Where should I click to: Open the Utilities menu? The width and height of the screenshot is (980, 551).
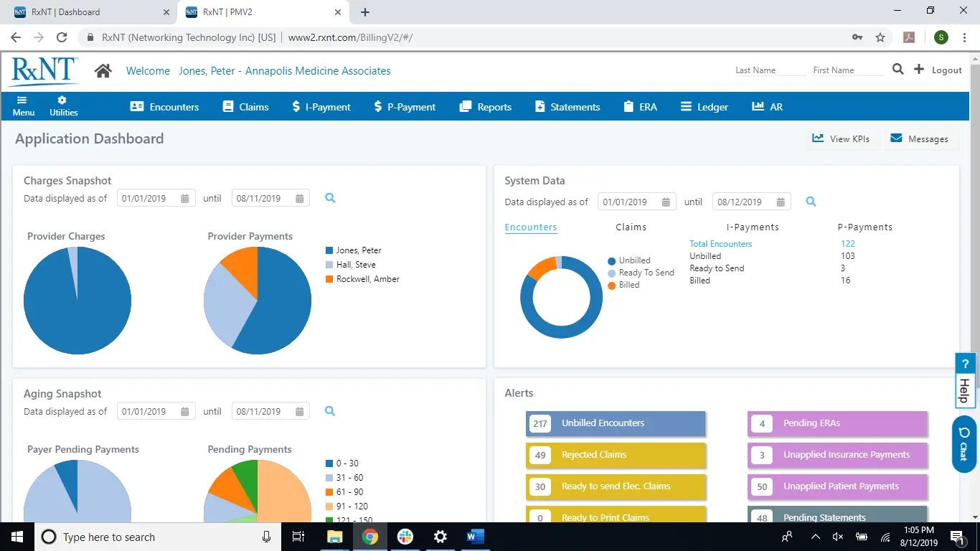coord(62,106)
